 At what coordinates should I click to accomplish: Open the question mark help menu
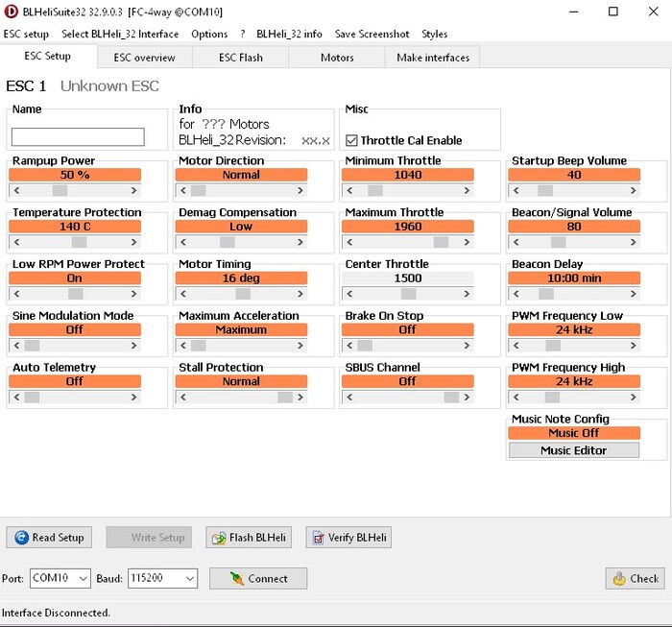[x=243, y=34]
